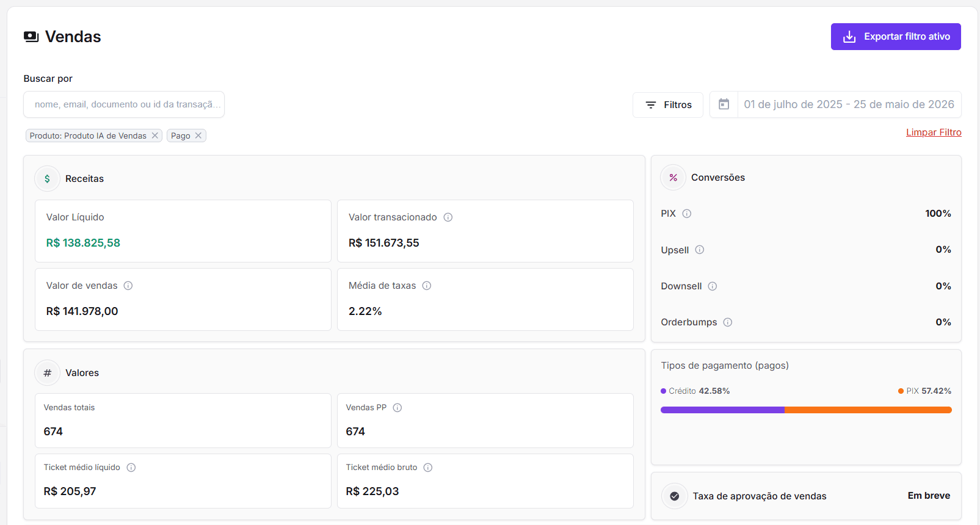Click the dollar icon beside Receitas

pos(47,179)
